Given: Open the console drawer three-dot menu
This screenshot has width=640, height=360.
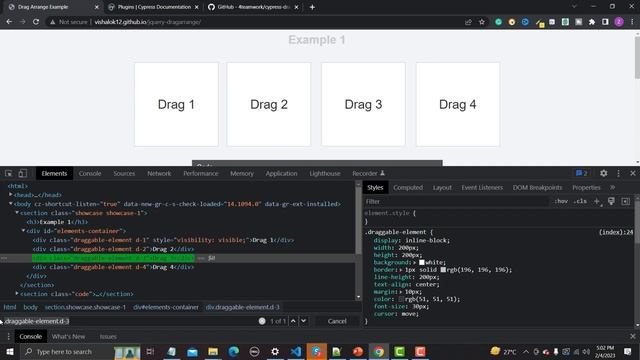Looking at the screenshot, I should [8, 337].
